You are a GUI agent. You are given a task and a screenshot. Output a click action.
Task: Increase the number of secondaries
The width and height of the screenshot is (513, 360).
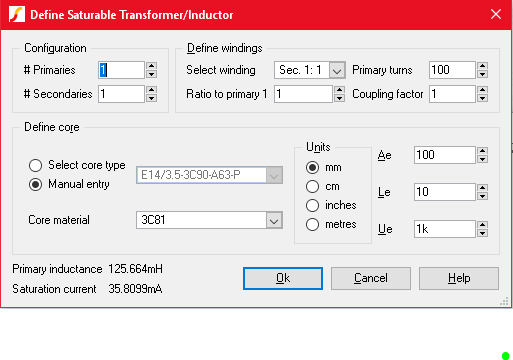click(x=151, y=90)
